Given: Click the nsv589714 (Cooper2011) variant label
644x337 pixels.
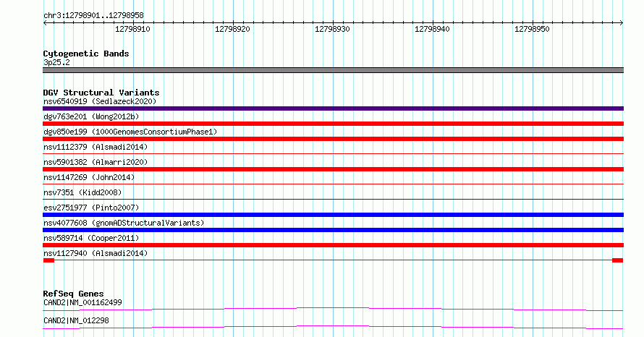Looking at the screenshot, I should [91, 238].
